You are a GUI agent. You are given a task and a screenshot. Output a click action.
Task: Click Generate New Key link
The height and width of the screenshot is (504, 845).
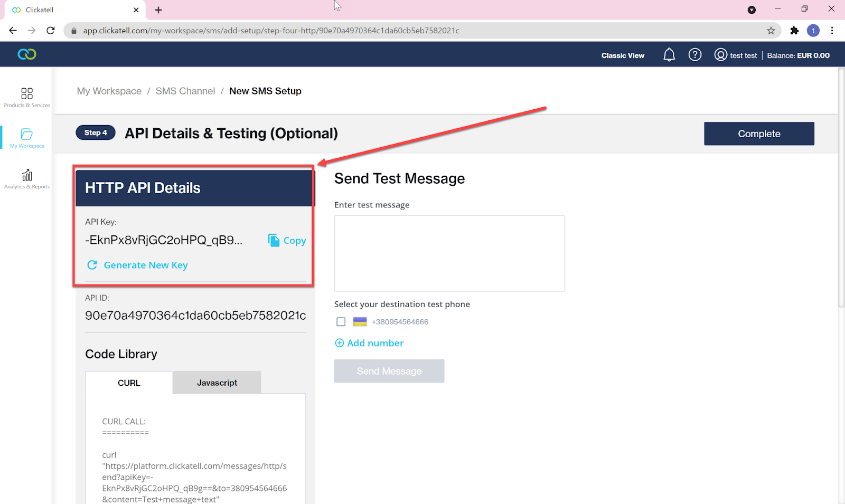click(x=137, y=265)
